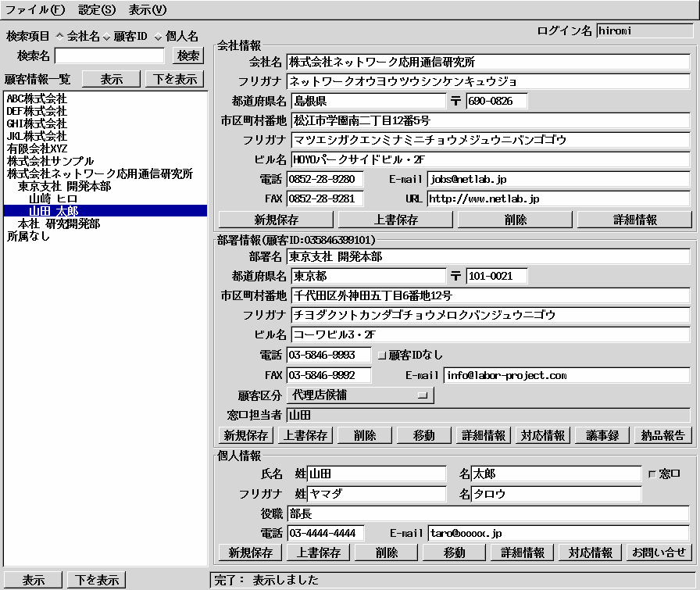
Task: Click the URL field http://www.netlab.jp
Action: [x=559, y=198]
